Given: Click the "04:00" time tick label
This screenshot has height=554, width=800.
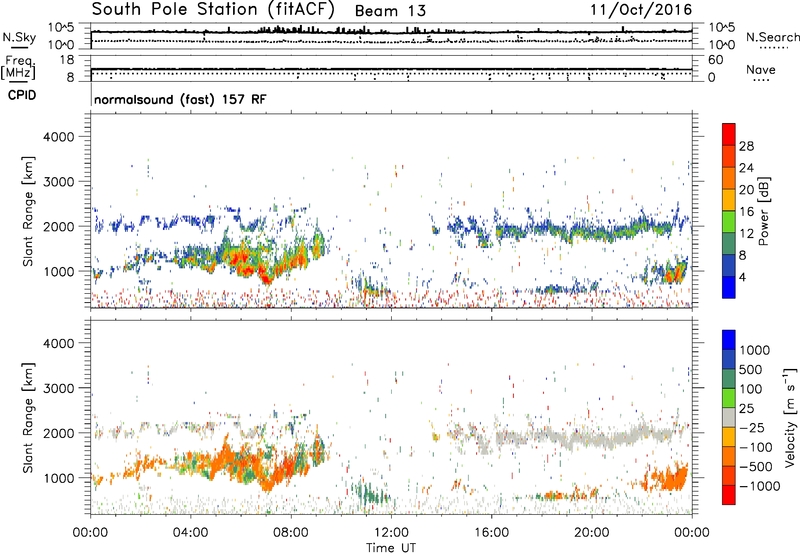Looking at the screenshot, I should (190, 533).
